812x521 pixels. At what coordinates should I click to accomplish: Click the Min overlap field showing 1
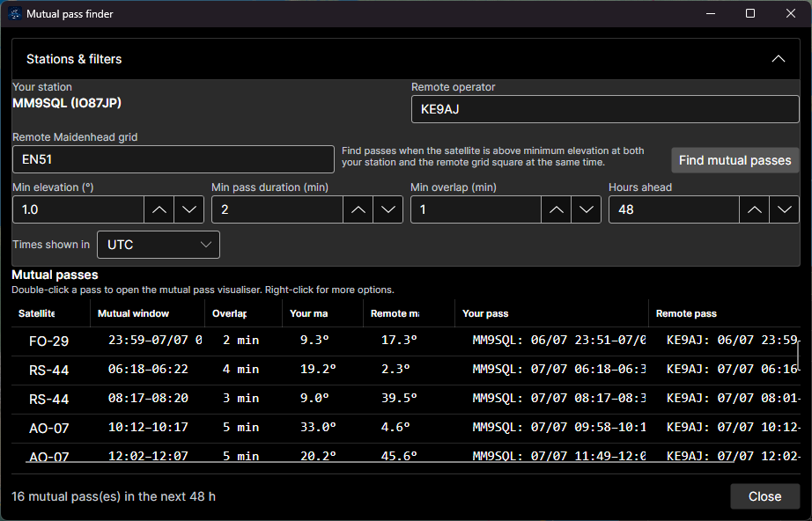[x=476, y=209]
